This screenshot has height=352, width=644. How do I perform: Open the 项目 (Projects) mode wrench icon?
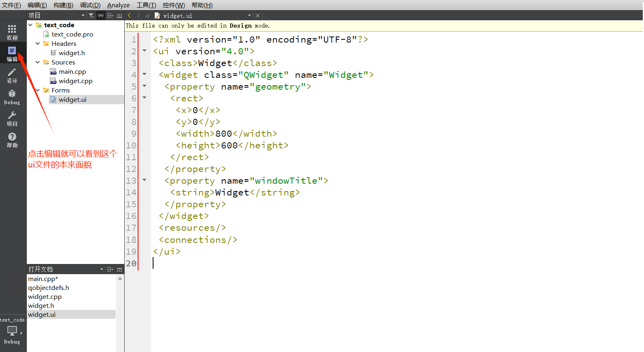tap(12, 118)
